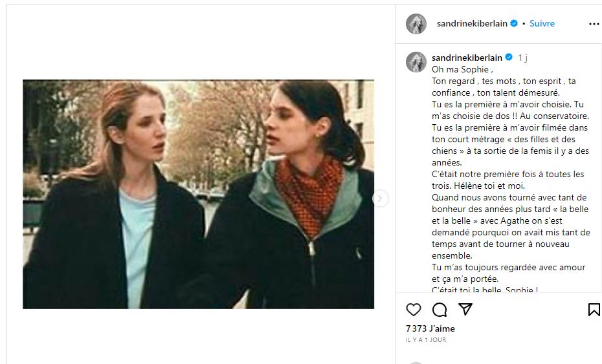Click the caption text starting 'Oh ma Sophie'
This screenshot has width=602, height=364.
tap(511, 180)
